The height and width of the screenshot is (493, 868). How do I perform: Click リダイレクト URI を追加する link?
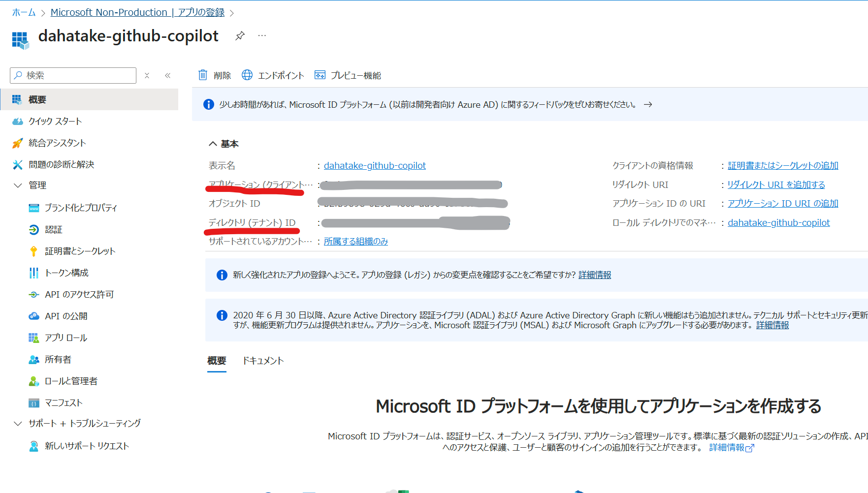tap(776, 184)
